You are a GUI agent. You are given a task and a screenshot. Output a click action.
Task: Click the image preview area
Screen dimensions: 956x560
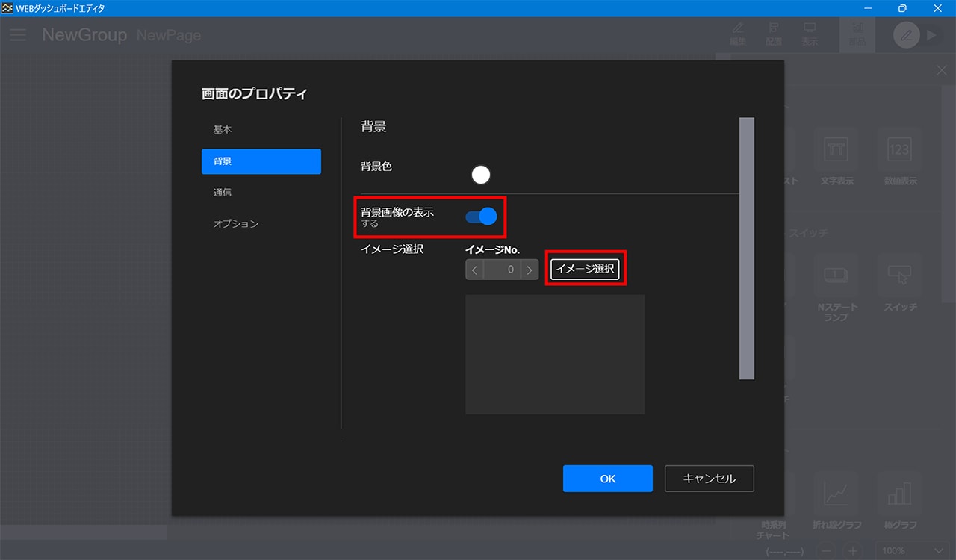click(554, 354)
